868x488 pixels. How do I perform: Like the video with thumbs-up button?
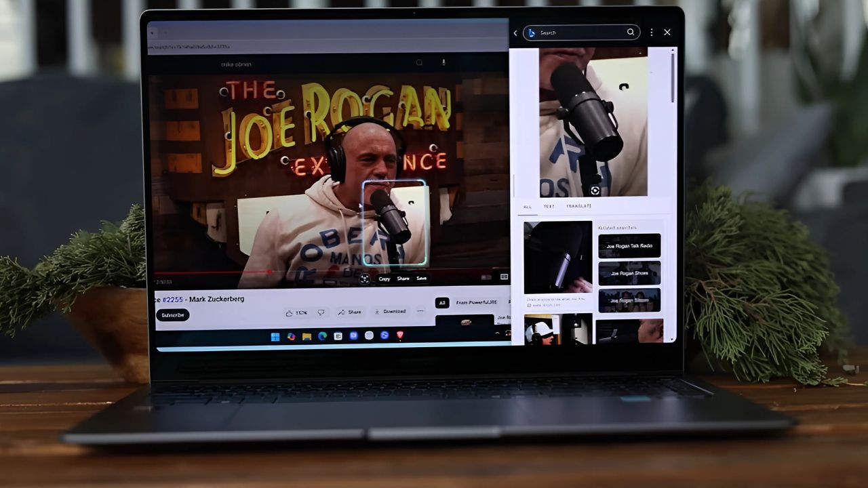pos(297,312)
